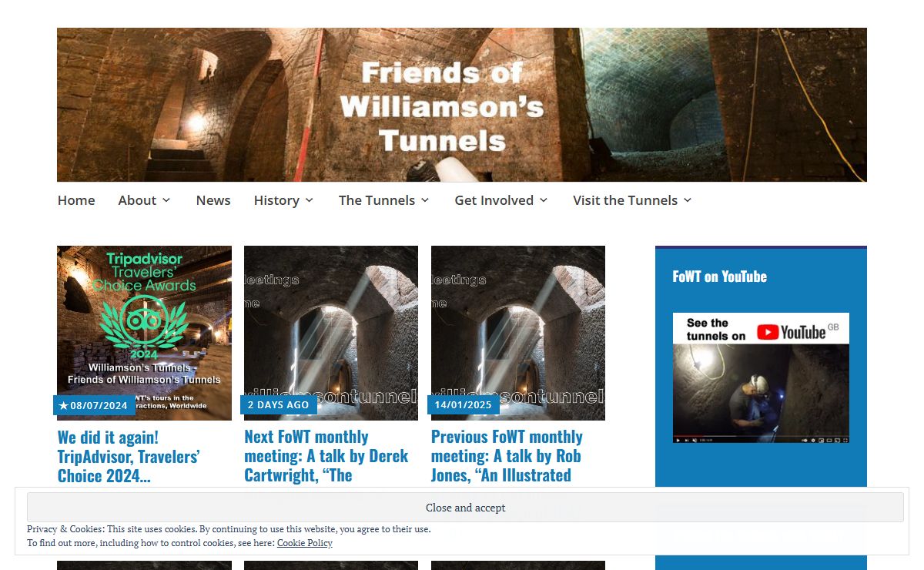Click the Tripadvisor Travelers' Choice Awards thumbnail
The width and height of the screenshot is (924, 570).
[x=144, y=333]
